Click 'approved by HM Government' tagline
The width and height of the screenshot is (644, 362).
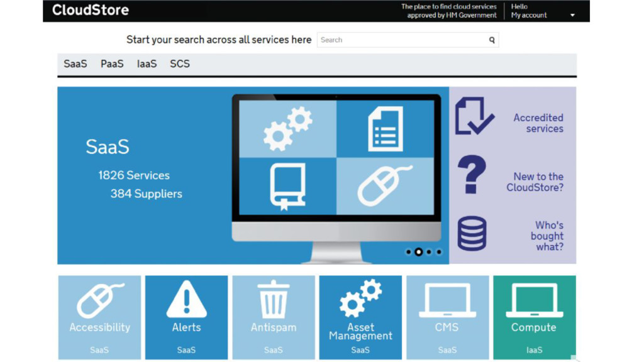coord(452,15)
